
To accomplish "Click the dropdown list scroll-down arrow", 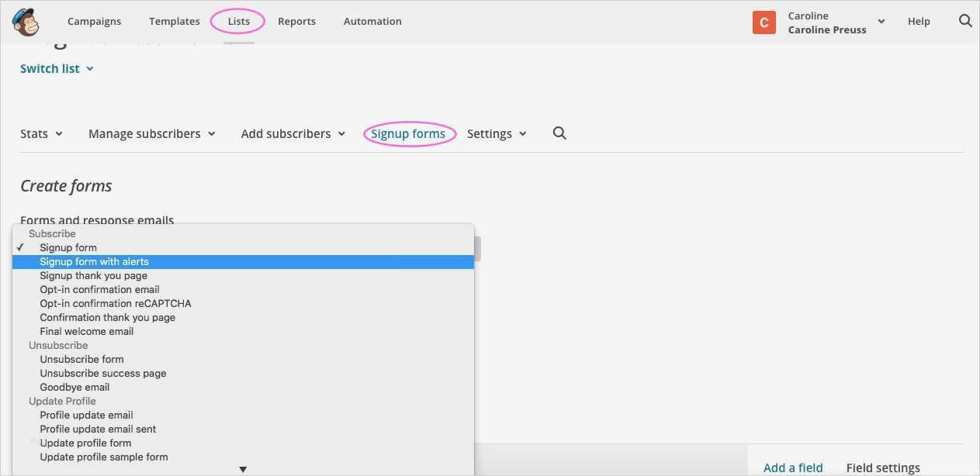I will pyautogui.click(x=243, y=469).
